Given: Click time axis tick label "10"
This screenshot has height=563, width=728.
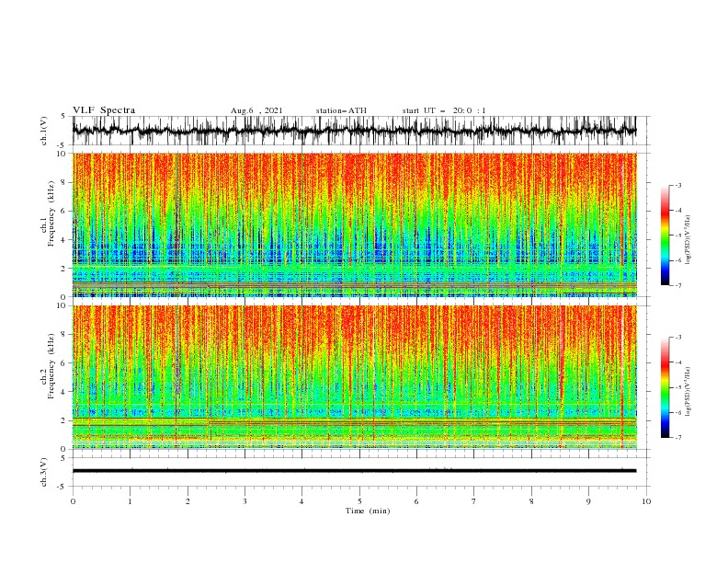Looking at the screenshot, I should click(646, 501).
